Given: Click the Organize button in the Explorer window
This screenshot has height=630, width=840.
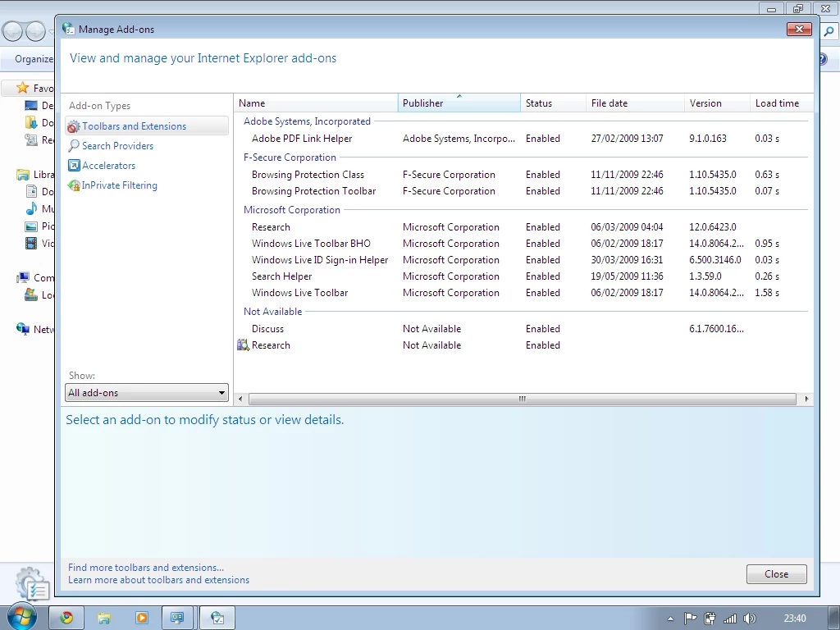Looking at the screenshot, I should click(34, 59).
